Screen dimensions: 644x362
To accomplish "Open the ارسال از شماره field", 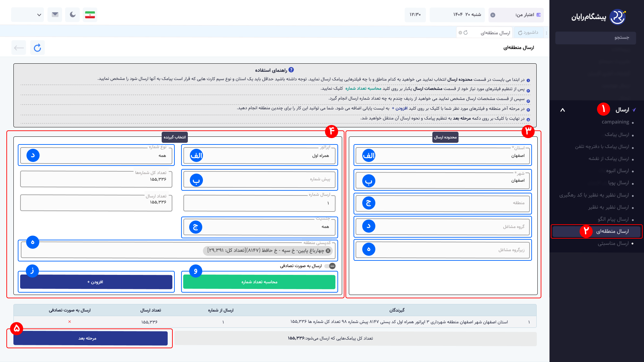I will (x=259, y=203).
